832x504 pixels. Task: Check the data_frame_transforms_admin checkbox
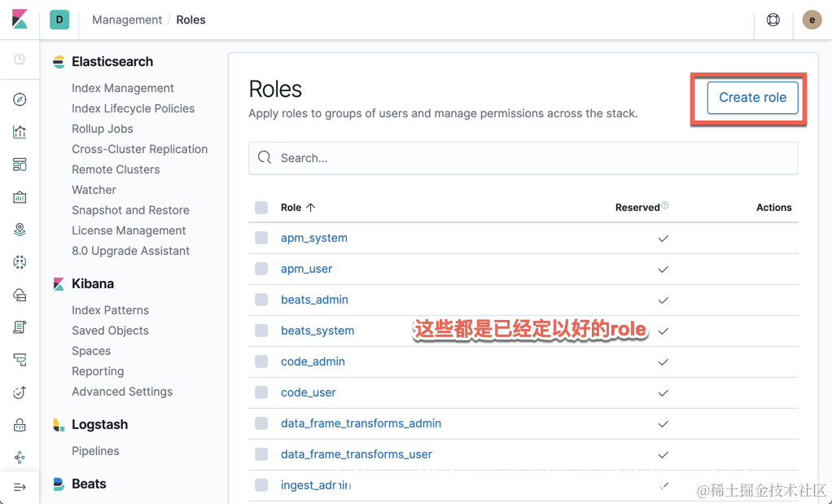[x=261, y=423]
